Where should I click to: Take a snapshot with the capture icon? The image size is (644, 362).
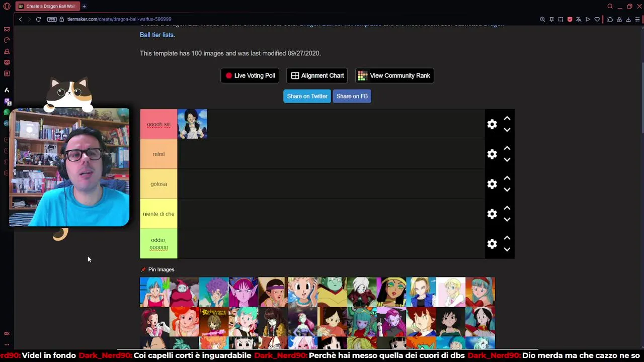560,19
